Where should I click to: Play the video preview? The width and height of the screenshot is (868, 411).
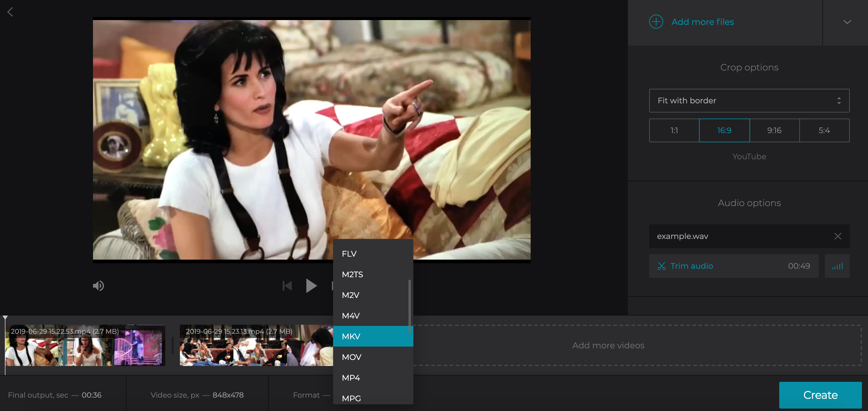pos(311,285)
